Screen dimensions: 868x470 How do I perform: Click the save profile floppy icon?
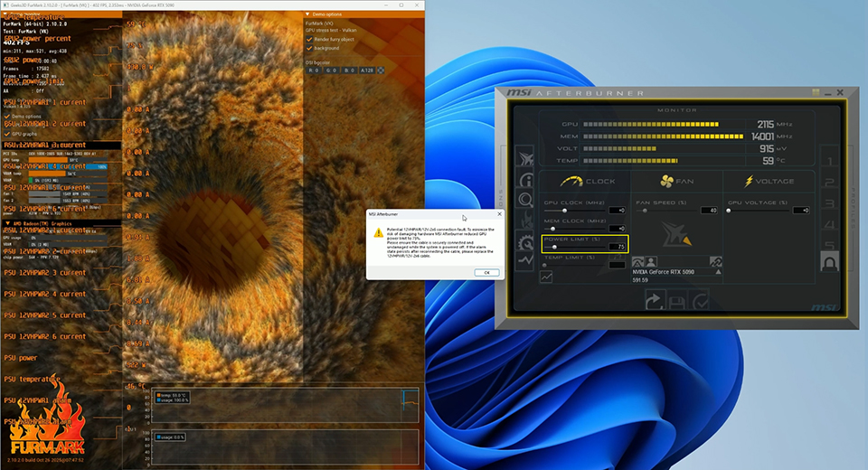click(x=676, y=302)
